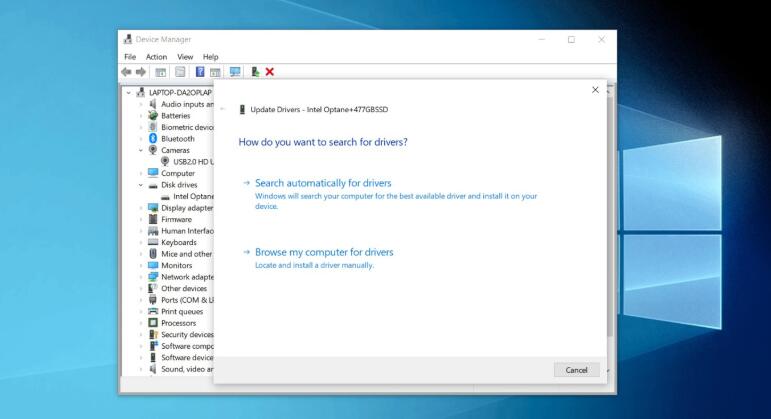Click the Scan for hardware changes monitor icon

tap(235, 72)
